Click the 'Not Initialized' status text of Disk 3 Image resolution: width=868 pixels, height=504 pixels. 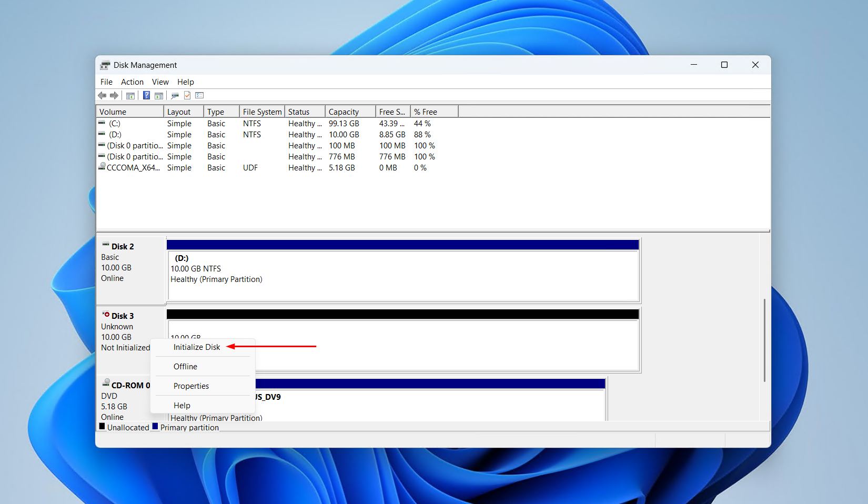coord(126,348)
